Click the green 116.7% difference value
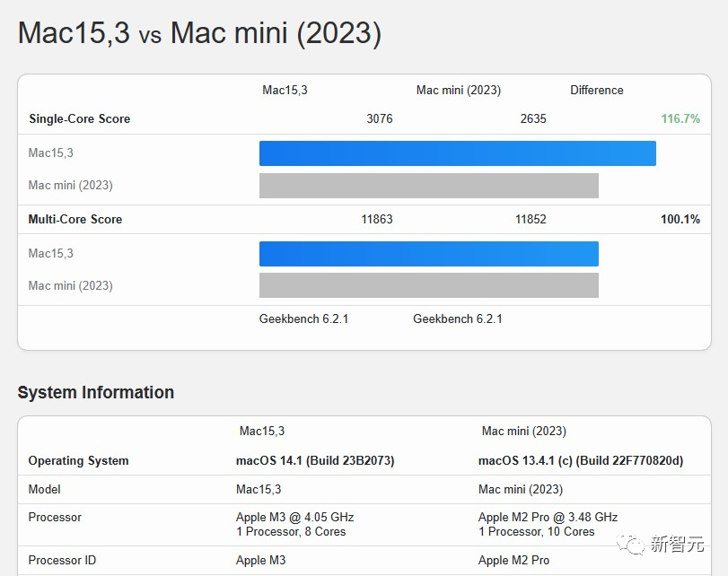 point(680,118)
